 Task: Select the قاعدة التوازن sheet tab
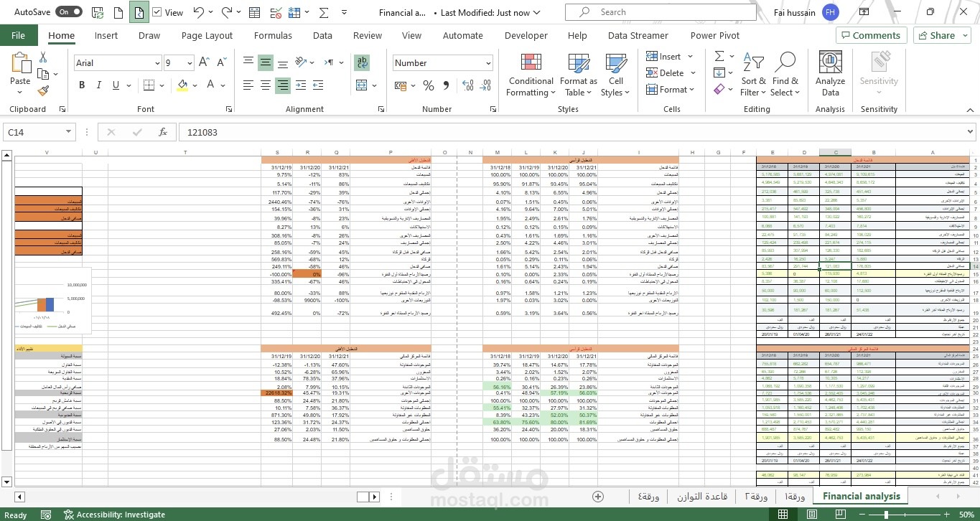(x=702, y=497)
